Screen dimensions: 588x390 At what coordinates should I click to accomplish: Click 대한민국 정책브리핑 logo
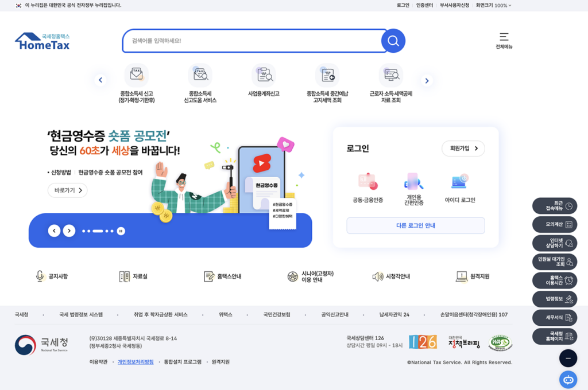(464, 342)
